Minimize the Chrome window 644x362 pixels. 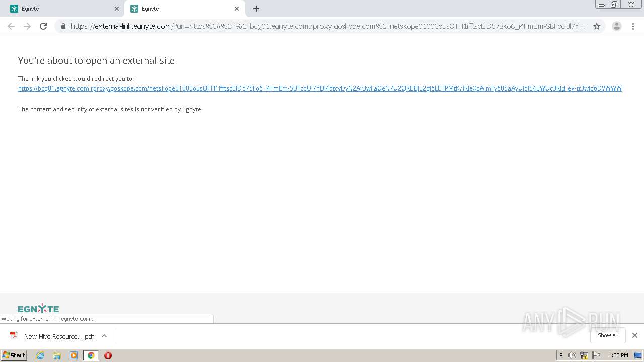pyautogui.click(x=602, y=4)
